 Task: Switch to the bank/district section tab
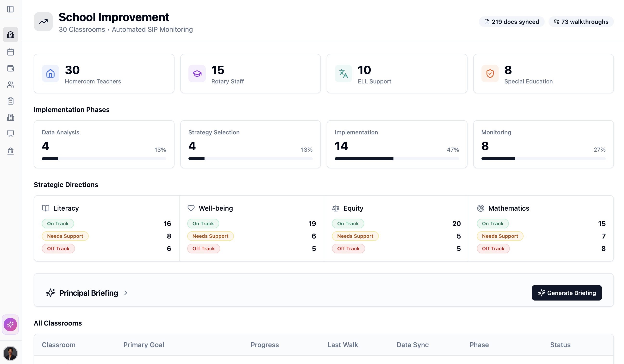[10, 151]
